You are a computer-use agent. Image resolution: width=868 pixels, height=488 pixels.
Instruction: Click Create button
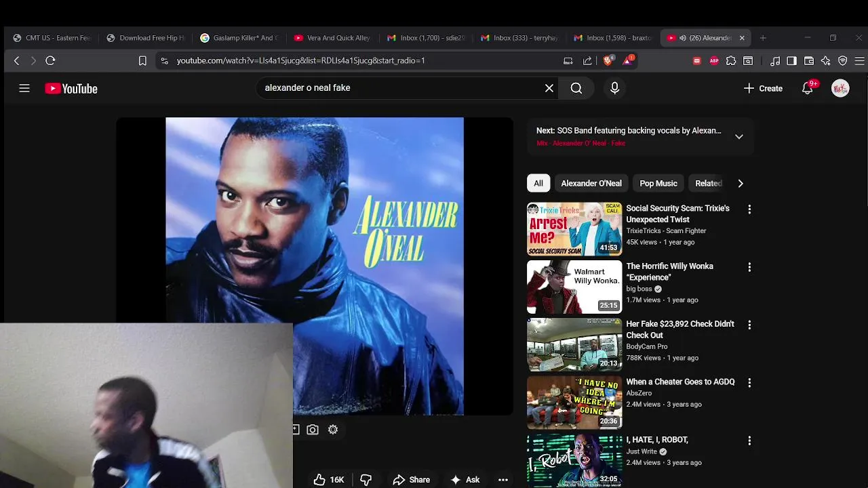(x=764, y=88)
